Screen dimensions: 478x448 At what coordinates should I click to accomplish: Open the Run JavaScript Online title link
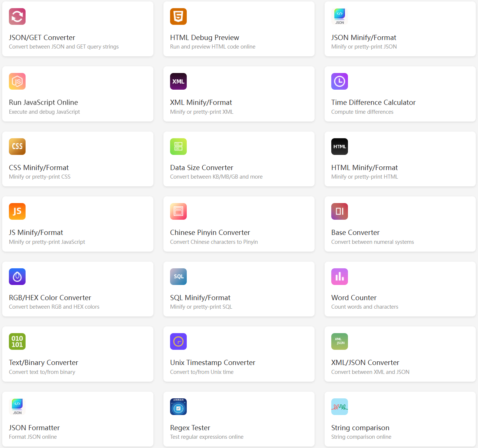[x=43, y=102]
